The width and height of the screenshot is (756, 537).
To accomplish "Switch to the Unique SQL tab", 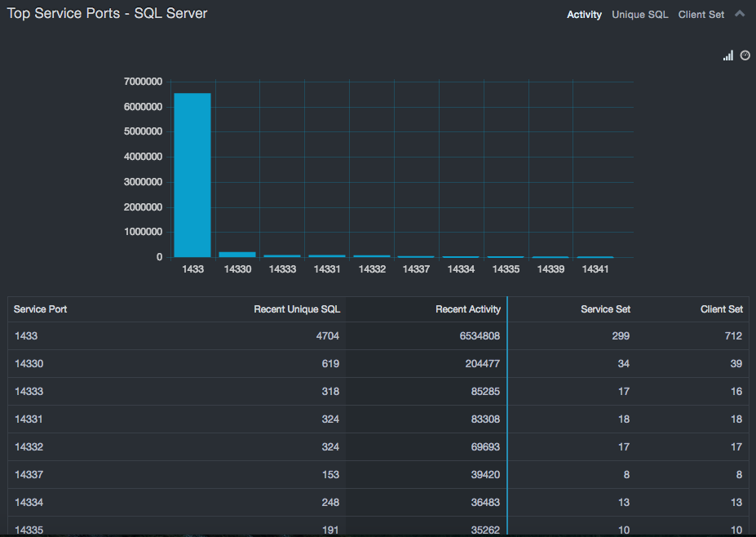I will click(x=639, y=15).
